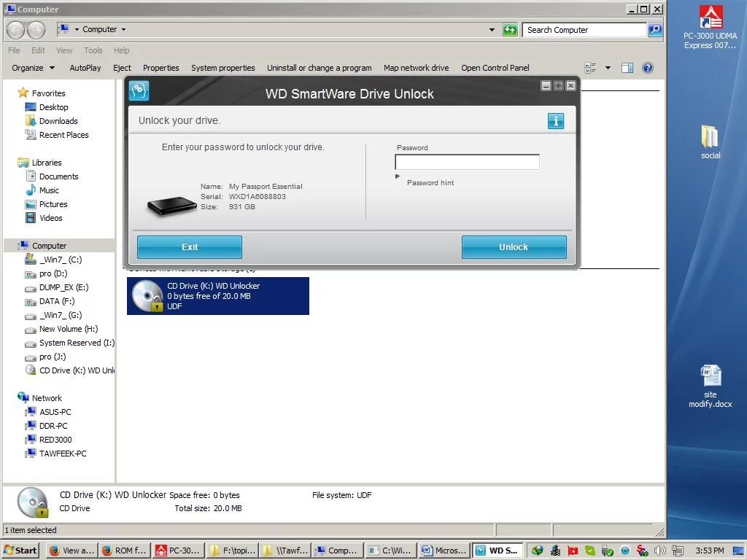Click the taskbar clock showing 3:53 PM
This screenshot has width=747, height=560.
(x=709, y=551)
